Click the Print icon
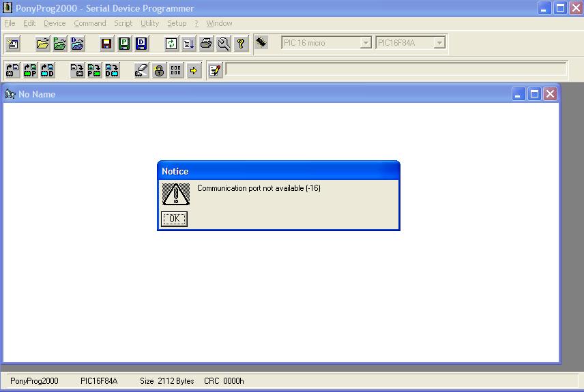The height and width of the screenshot is (392, 584). coord(206,44)
